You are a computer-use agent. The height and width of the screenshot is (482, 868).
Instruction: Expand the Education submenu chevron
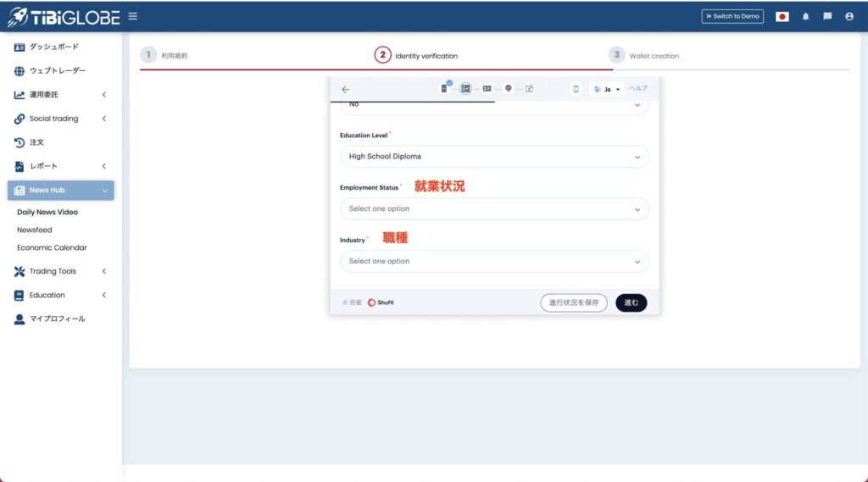104,295
